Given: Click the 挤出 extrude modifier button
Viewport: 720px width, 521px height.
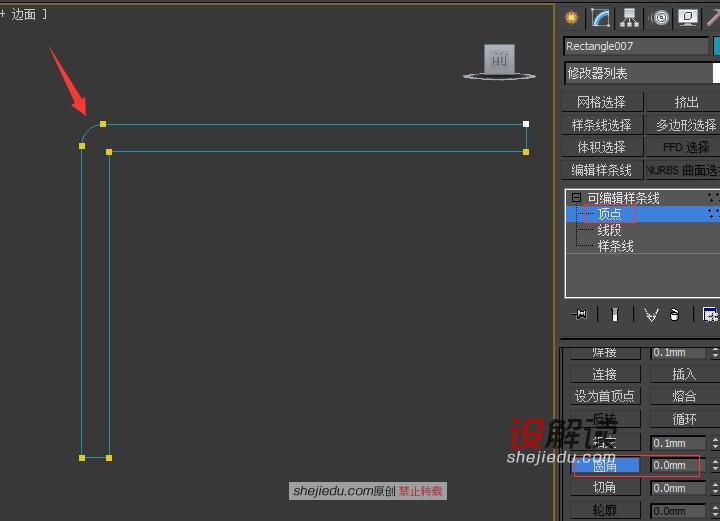Looking at the screenshot, I should 686,102.
